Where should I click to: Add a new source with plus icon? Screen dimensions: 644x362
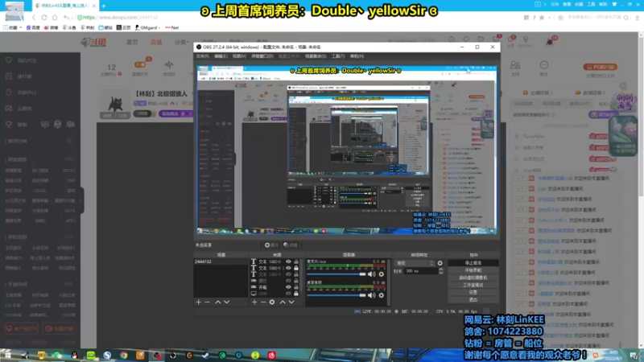[254, 302]
